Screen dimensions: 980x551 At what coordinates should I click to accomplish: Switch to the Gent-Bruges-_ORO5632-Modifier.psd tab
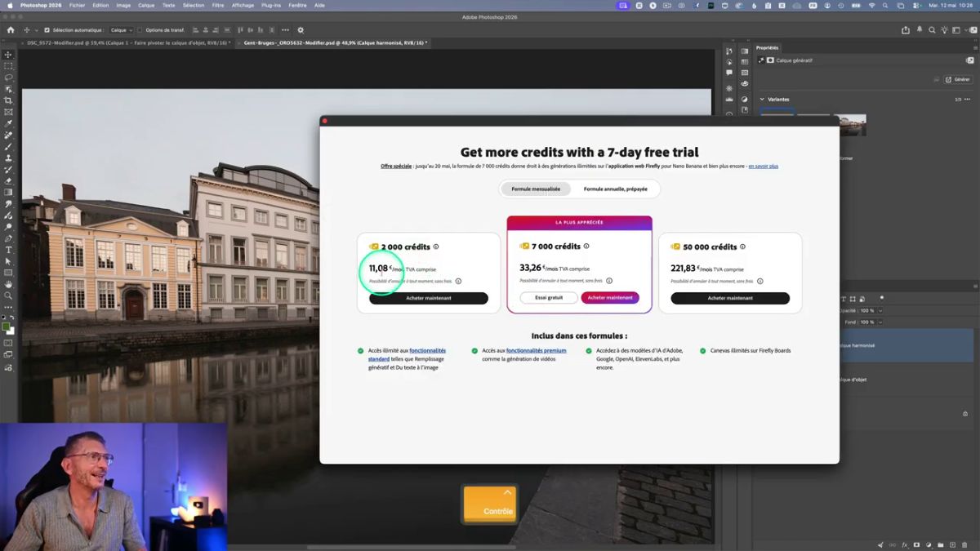click(x=336, y=42)
